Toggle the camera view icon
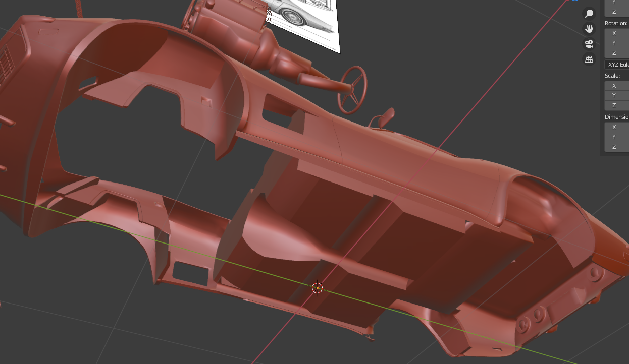 point(589,44)
